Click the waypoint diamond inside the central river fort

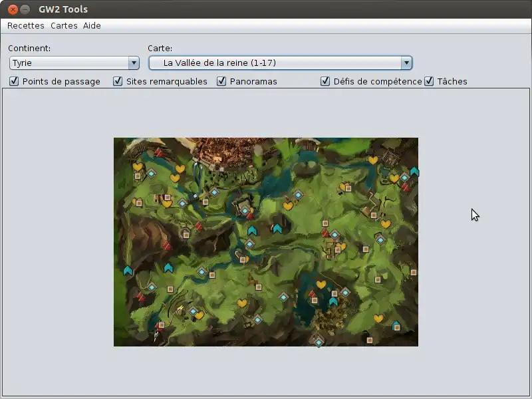(245, 211)
